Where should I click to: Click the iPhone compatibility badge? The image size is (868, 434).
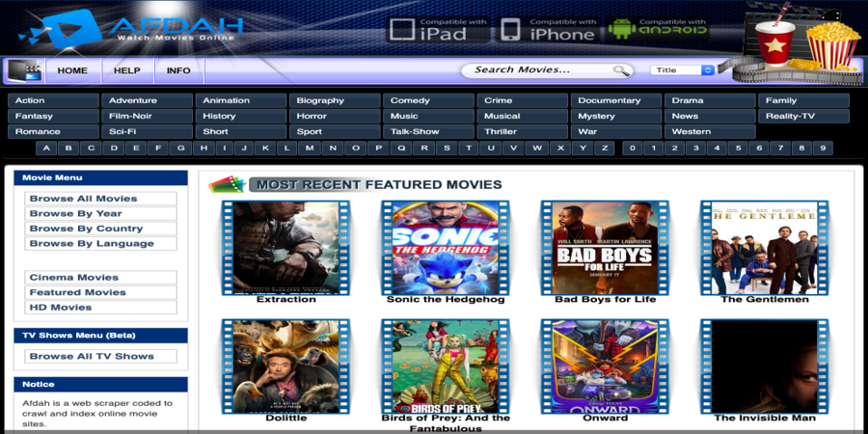[548, 30]
